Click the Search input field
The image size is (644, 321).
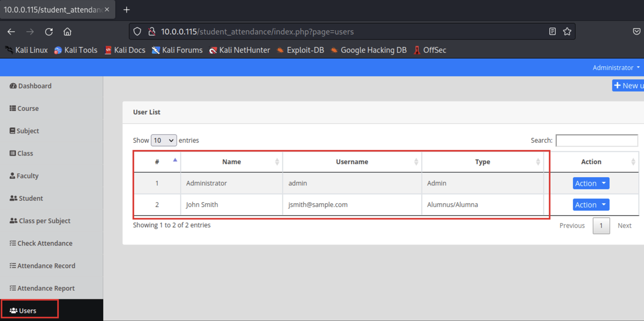point(596,140)
